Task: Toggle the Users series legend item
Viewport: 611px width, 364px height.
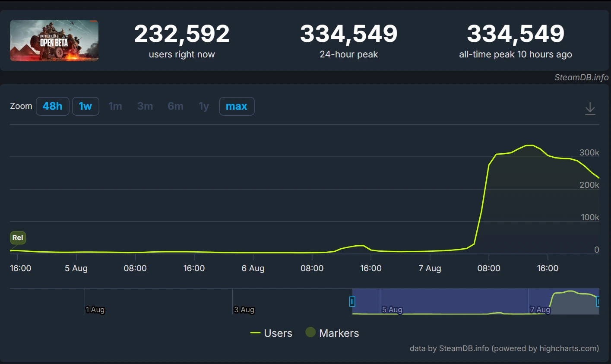Action: point(271,333)
